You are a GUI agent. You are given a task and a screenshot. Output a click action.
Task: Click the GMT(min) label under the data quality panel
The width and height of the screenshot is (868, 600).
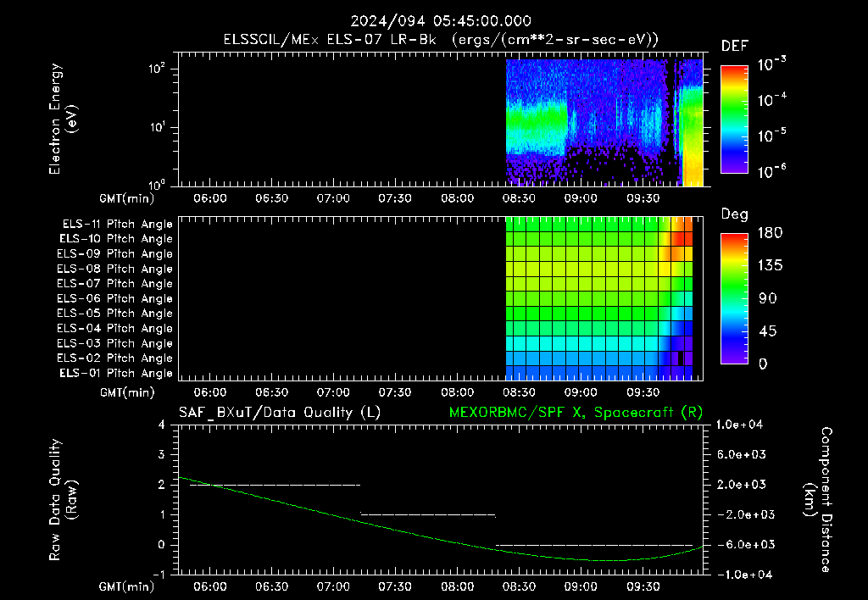[x=127, y=586]
